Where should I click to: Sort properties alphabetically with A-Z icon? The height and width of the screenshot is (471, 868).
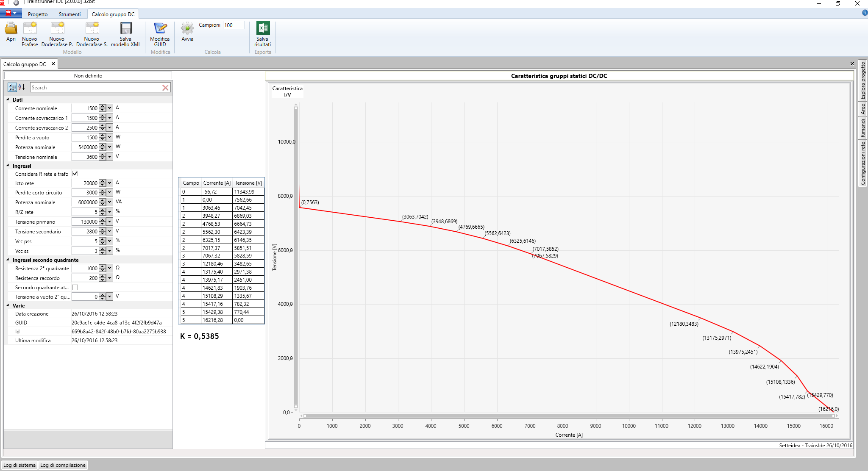[22, 87]
